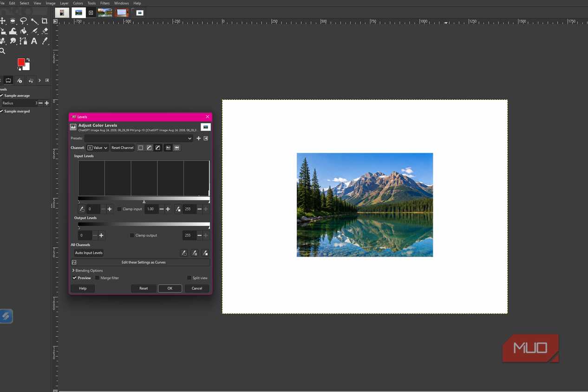Viewport: 588px width, 392px height.
Task: Select the Smudge tool
Action: coord(13,41)
